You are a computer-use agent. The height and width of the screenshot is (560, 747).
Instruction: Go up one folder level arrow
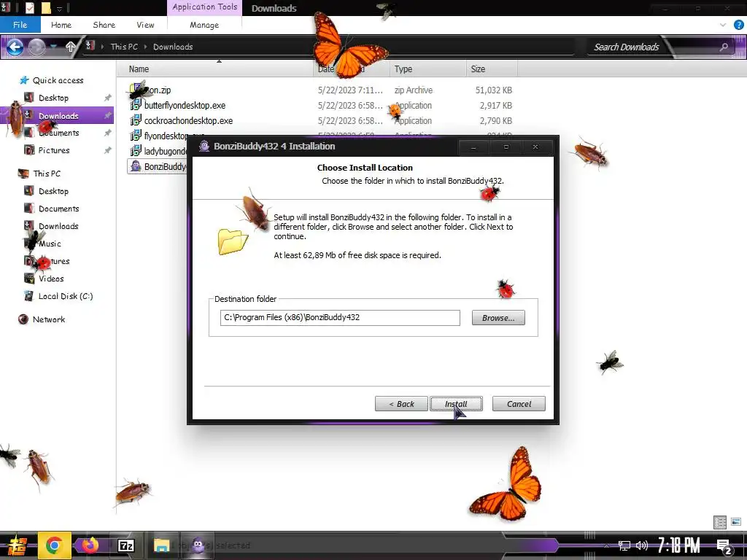pos(71,47)
